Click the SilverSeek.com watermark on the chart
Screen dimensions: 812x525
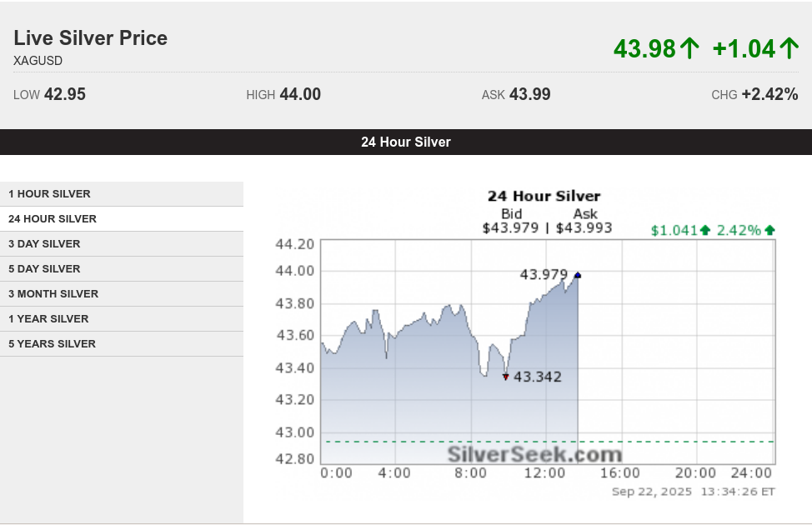click(534, 454)
